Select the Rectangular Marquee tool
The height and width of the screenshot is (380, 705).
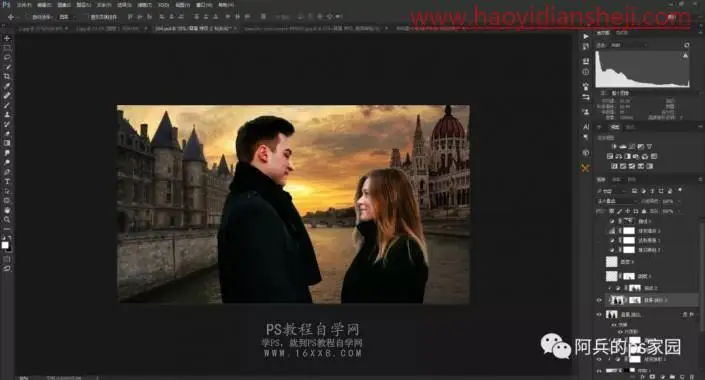pos(7,47)
